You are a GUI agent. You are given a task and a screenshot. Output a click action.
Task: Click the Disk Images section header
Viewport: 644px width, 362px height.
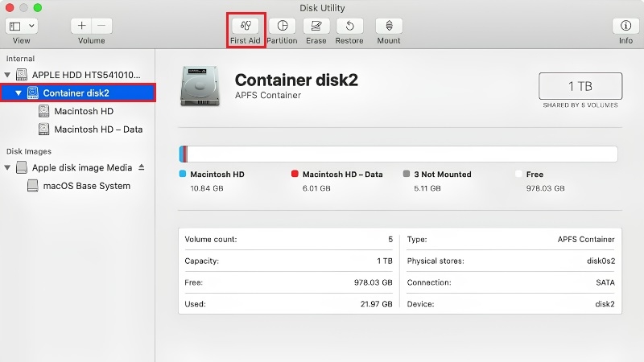(29, 151)
